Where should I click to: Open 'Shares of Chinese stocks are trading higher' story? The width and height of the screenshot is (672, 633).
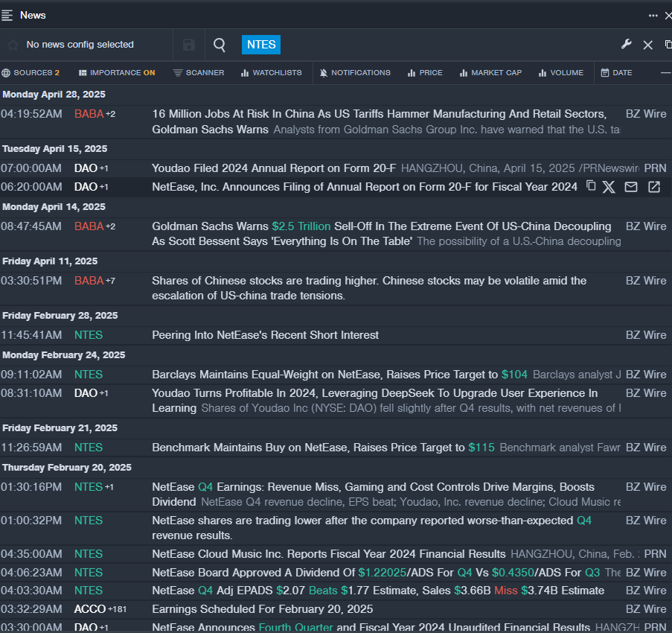[x=369, y=288]
